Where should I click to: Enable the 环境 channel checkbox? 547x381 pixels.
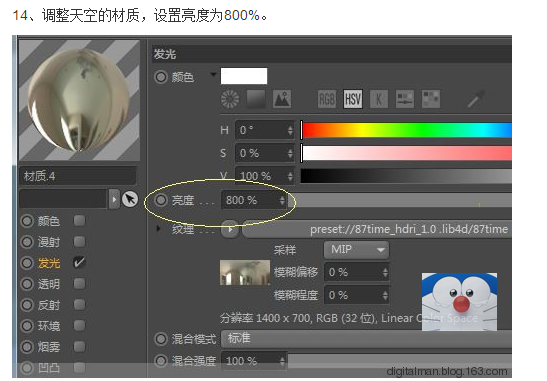[80, 326]
